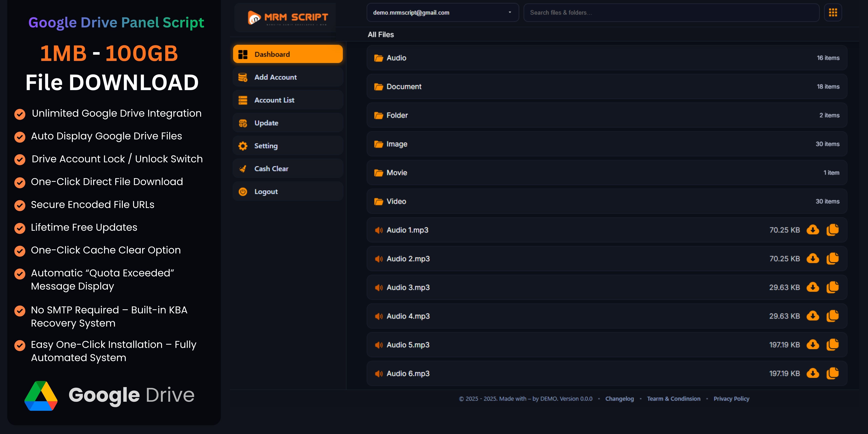The height and width of the screenshot is (434, 868).
Task: Click copy icon for Audio 6.mp3
Action: pos(832,373)
